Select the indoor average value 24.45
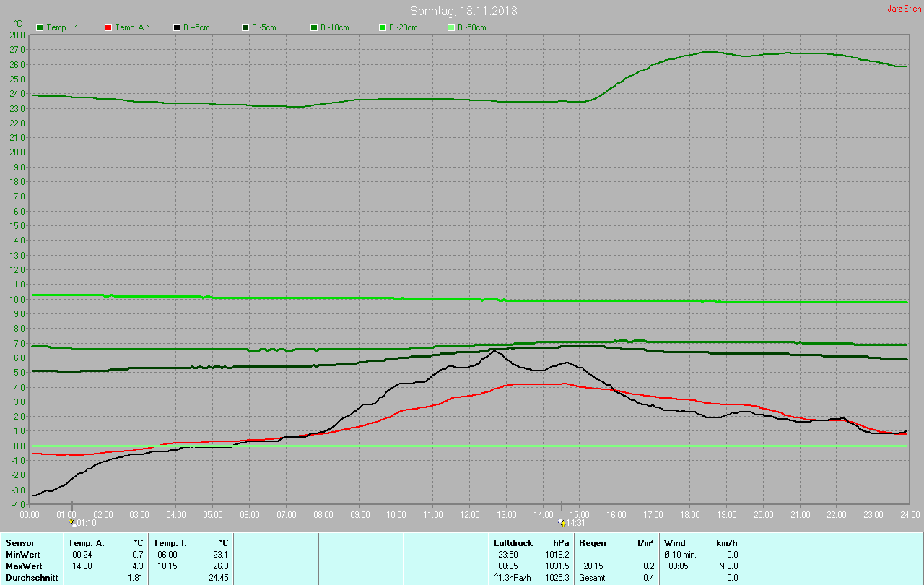 tap(218, 577)
